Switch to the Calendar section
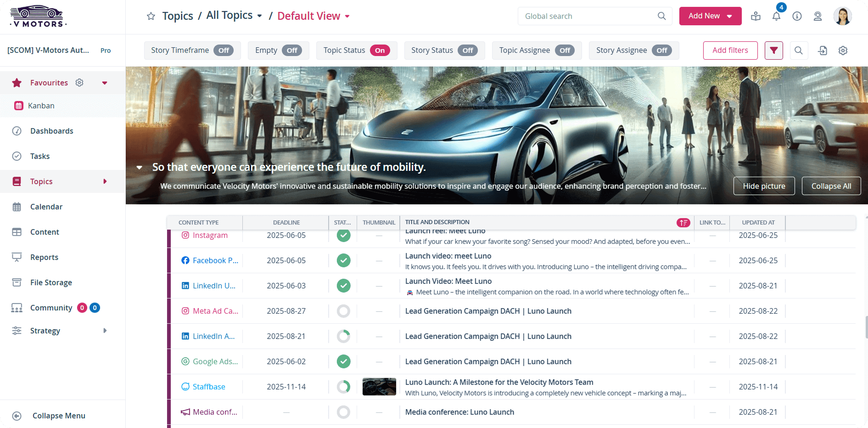Screen dimensions: 868x428 46,207
